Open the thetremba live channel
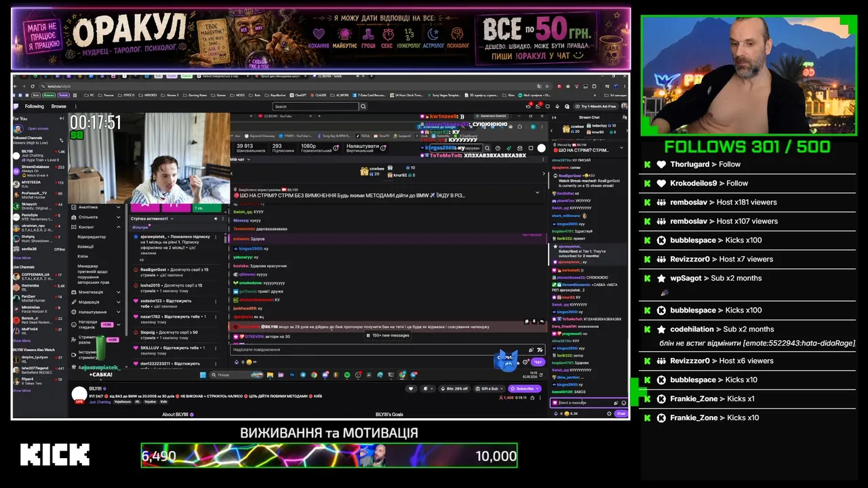Image resolution: width=868 pixels, height=488 pixels. (39, 287)
